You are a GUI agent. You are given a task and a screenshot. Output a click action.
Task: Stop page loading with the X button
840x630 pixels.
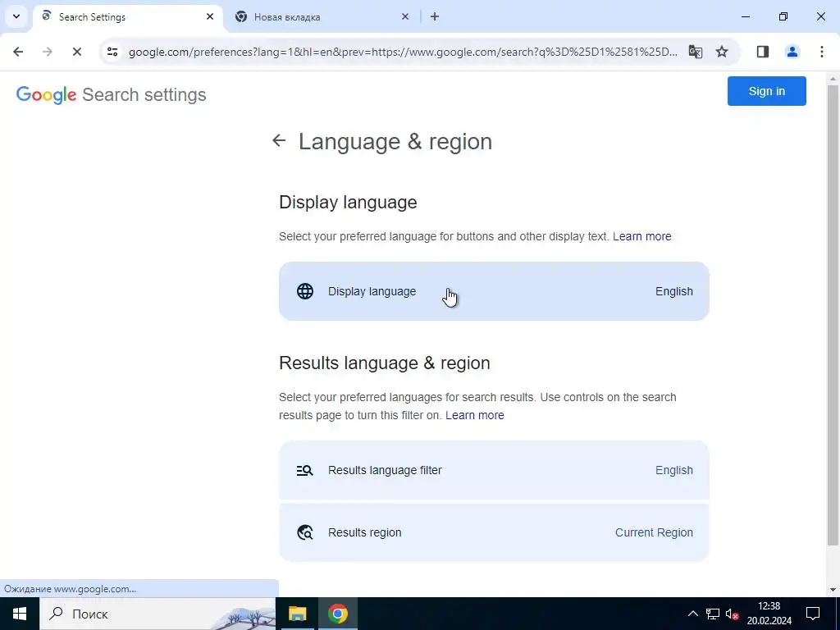tap(76, 52)
